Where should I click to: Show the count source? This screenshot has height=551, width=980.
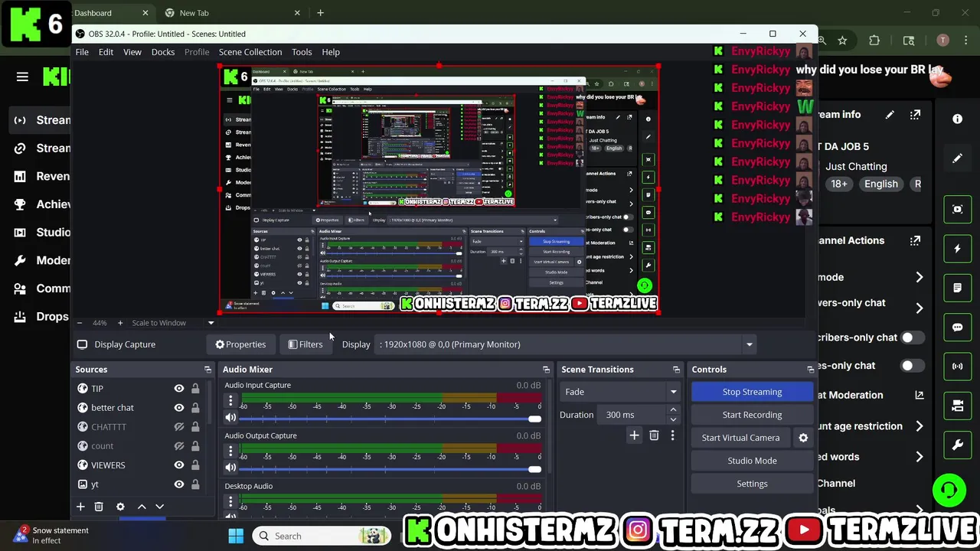click(179, 446)
